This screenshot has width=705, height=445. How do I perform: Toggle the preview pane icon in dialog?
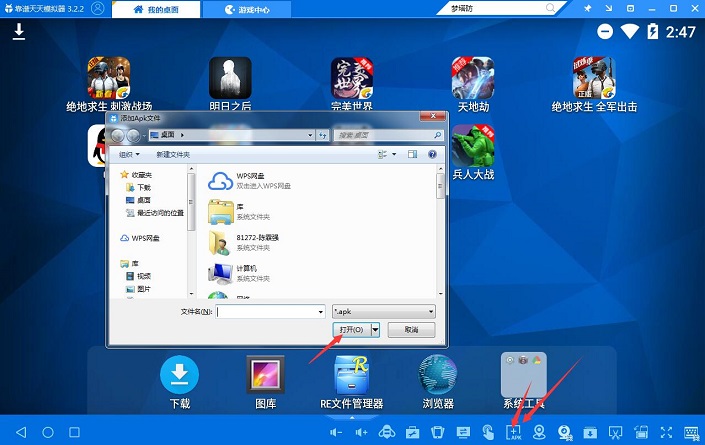click(x=412, y=154)
